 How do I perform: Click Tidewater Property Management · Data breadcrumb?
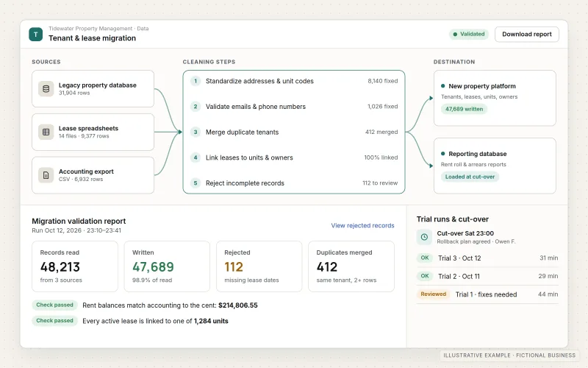point(98,29)
